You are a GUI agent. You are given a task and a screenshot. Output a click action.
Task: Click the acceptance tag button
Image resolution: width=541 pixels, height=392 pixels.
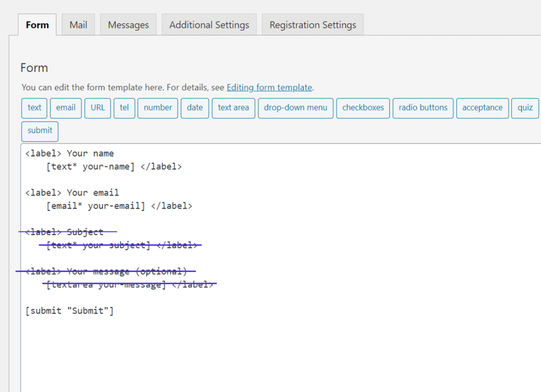tap(482, 108)
